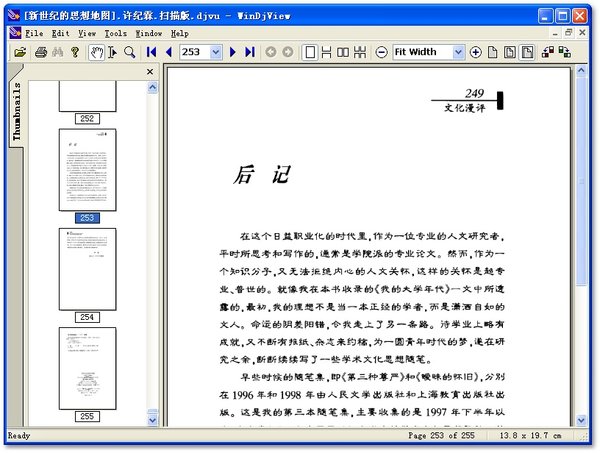Click the Forward navigation round arrow
Image resolution: width=600 pixels, height=453 pixels.
(x=288, y=52)
